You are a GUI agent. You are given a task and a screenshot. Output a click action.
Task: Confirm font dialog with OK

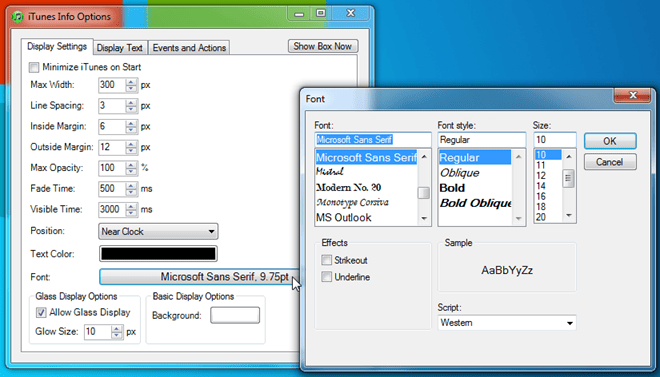(x=610, y=141)
